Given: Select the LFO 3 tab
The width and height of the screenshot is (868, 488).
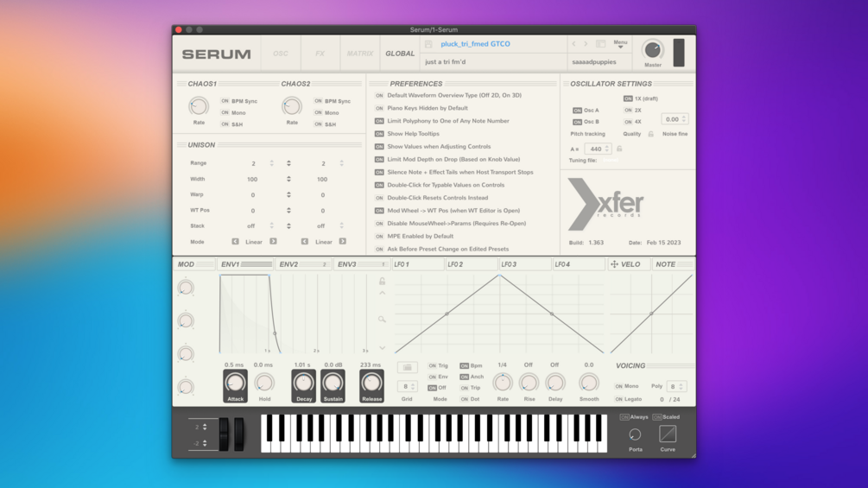Looking at the screenshot, I should click(525, 264).
